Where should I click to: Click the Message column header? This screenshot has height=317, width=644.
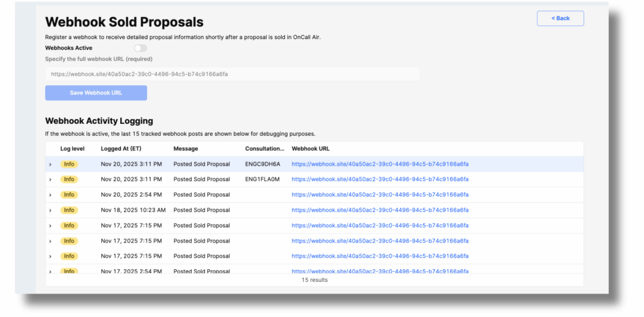point(186,149)
